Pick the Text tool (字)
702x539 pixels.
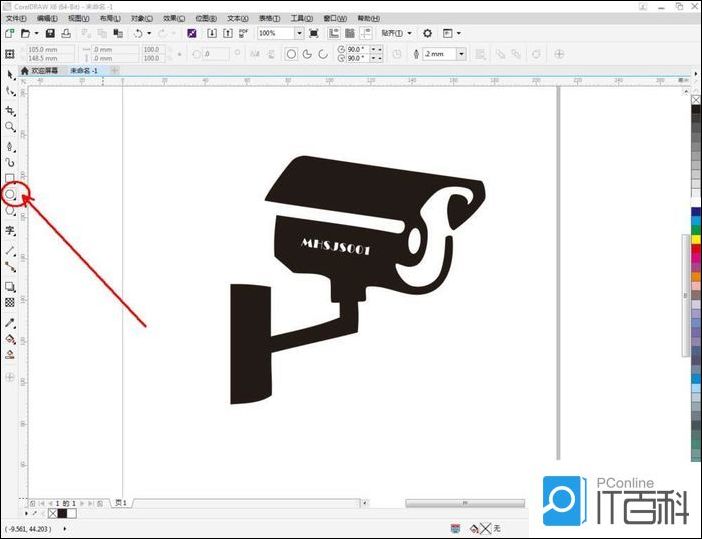(10, 230)
